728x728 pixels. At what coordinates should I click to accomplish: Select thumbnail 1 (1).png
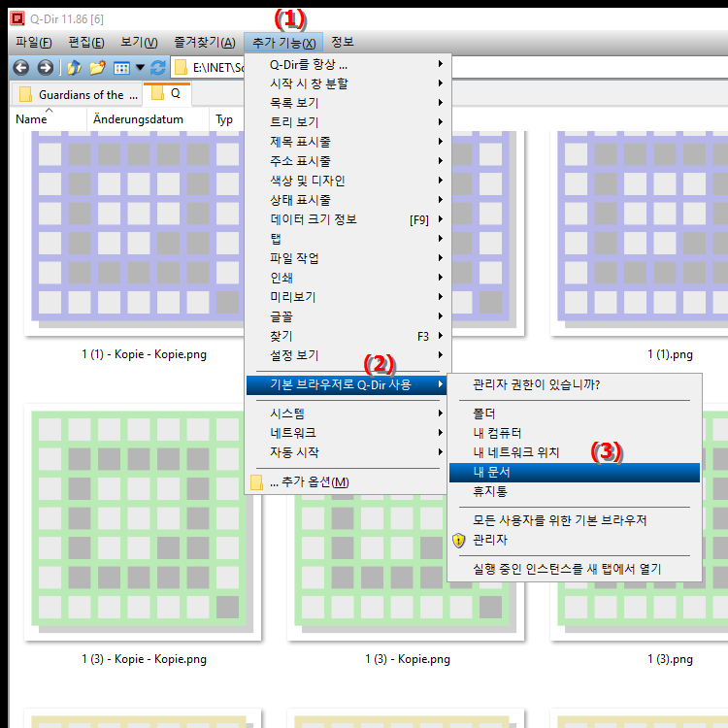[x=642, y=235]
